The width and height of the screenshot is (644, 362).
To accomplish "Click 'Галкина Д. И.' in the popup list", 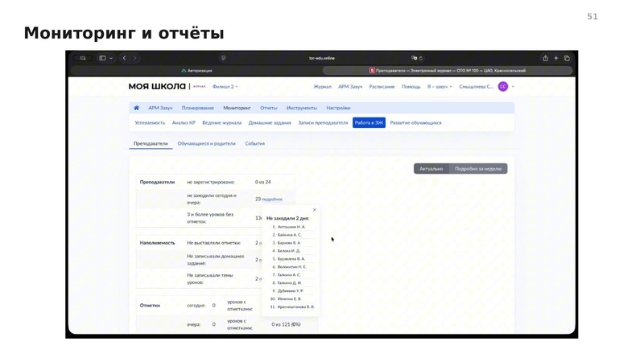I will [290, 283].
